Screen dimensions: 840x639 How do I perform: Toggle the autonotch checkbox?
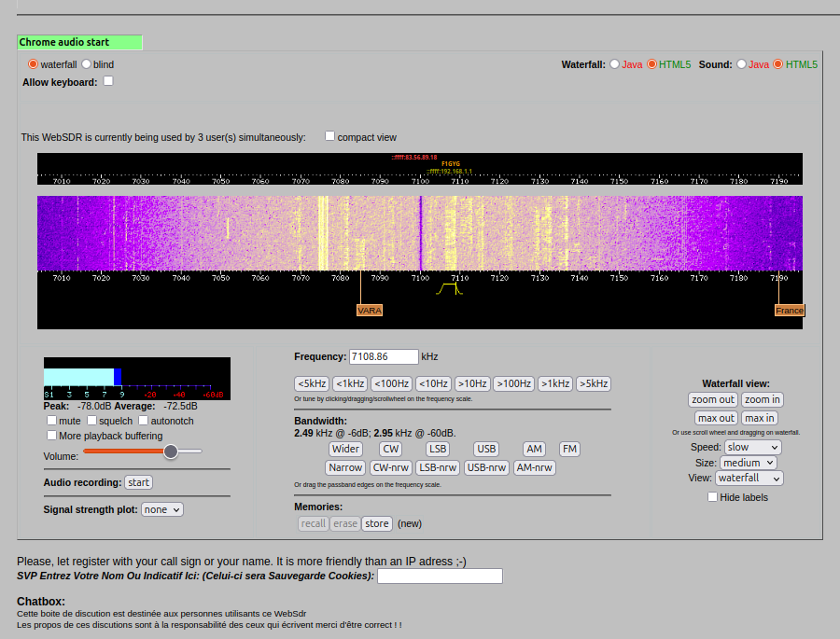coord(143,421)
